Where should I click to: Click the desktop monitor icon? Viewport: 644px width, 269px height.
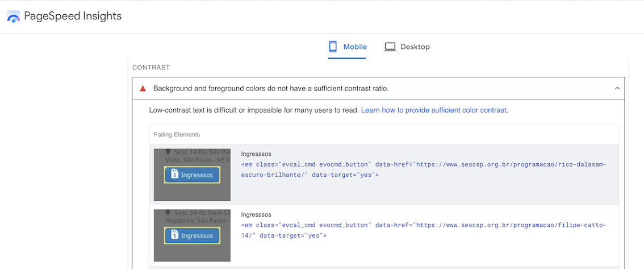click(x=390, y=47)
